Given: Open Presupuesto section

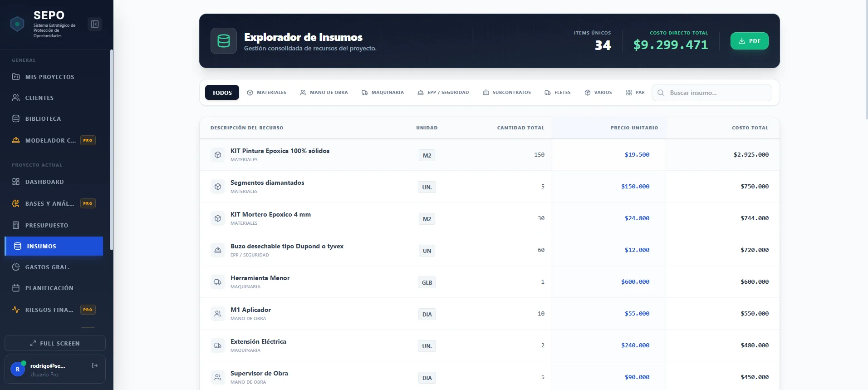Looking at the screenshot, I should click(46, 225).
